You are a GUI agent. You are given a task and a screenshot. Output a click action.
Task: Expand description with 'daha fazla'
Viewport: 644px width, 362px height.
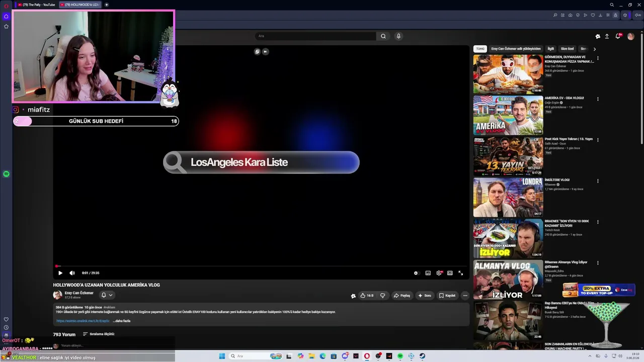[122, 321]
